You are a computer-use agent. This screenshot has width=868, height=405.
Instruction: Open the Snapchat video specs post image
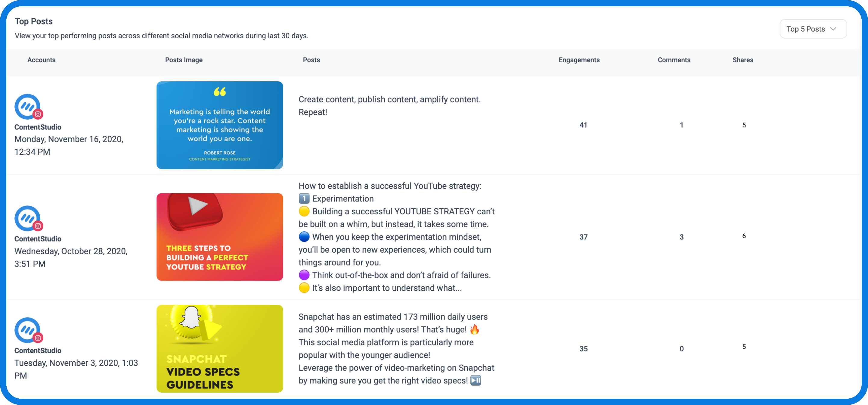[220, 349]
